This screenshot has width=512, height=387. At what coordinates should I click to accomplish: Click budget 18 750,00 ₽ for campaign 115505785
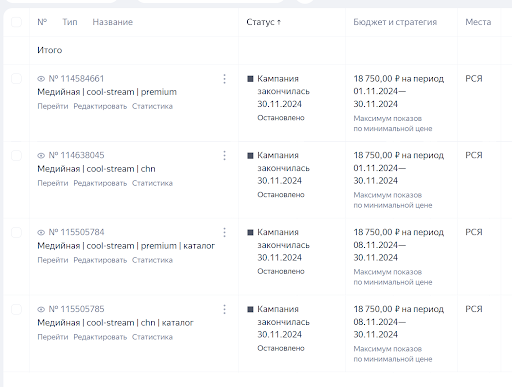[377, 309]
